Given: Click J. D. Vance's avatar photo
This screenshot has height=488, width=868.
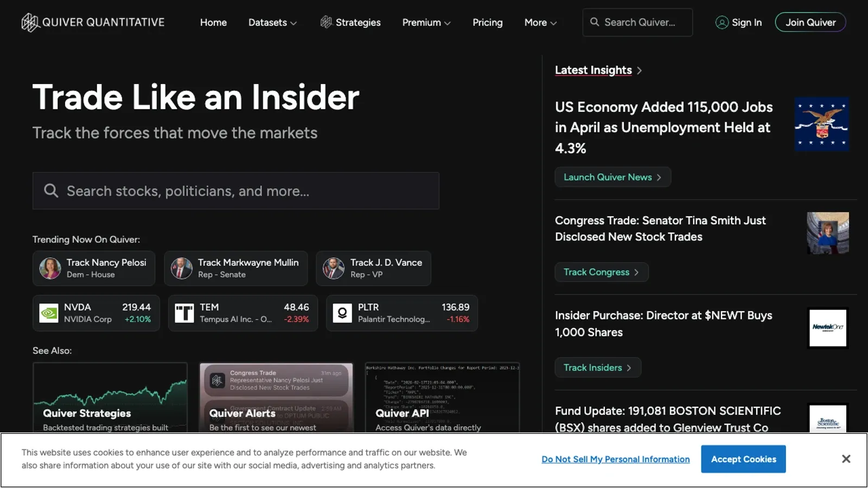Looking at the screenshot, I should click(x=334, y=268).
